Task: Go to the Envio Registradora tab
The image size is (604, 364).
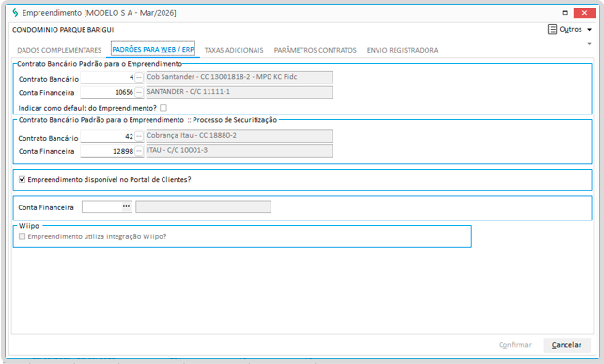Action: point(402,50)
